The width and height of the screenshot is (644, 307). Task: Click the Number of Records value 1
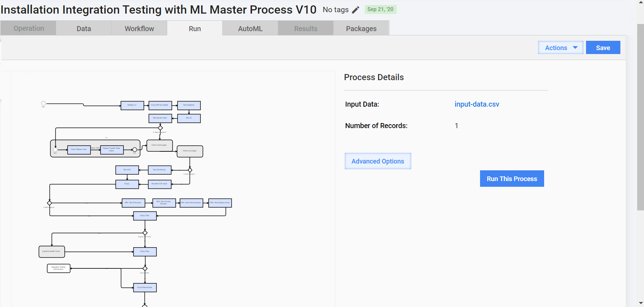tap(456, 126)
